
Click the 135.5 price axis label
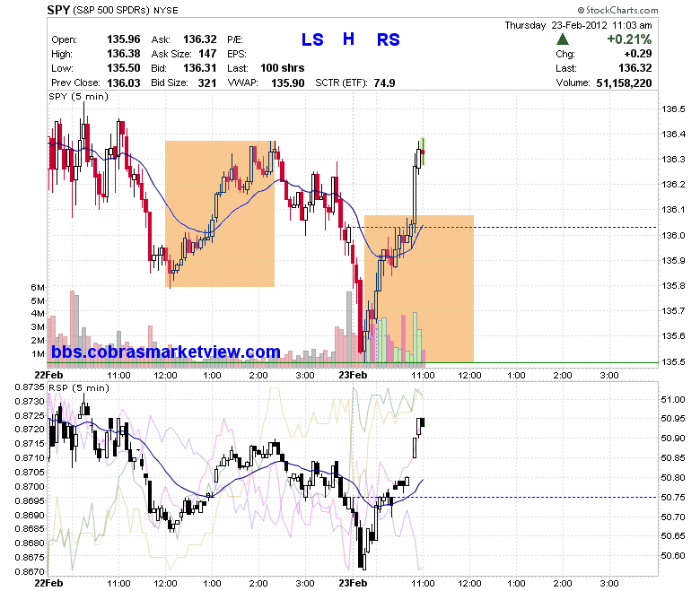tap(673, 361)
